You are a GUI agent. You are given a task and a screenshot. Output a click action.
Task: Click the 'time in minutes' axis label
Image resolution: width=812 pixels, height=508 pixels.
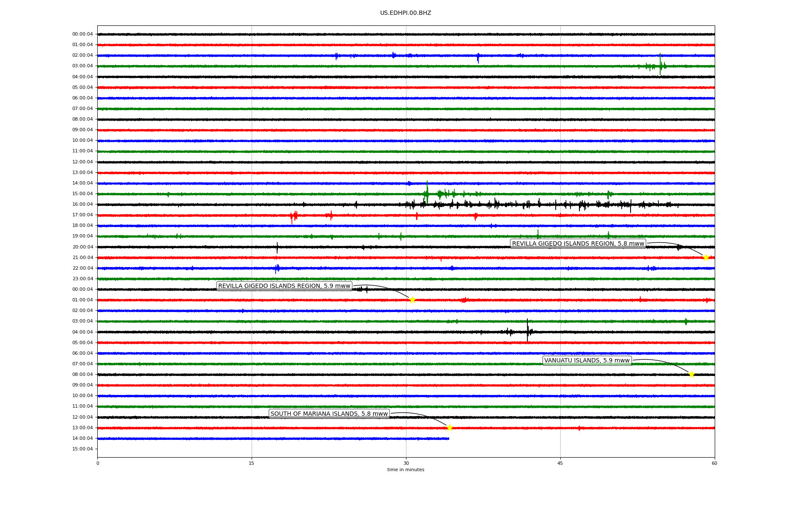[x=406, y=469]
